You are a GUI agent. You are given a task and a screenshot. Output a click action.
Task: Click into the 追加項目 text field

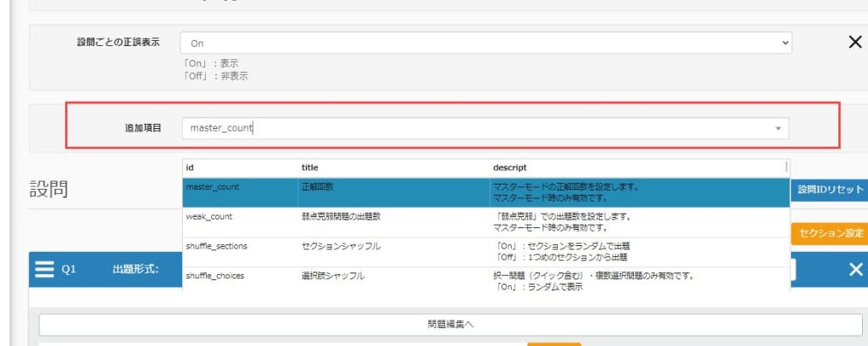pyautogui.click(x=475, y=129)
